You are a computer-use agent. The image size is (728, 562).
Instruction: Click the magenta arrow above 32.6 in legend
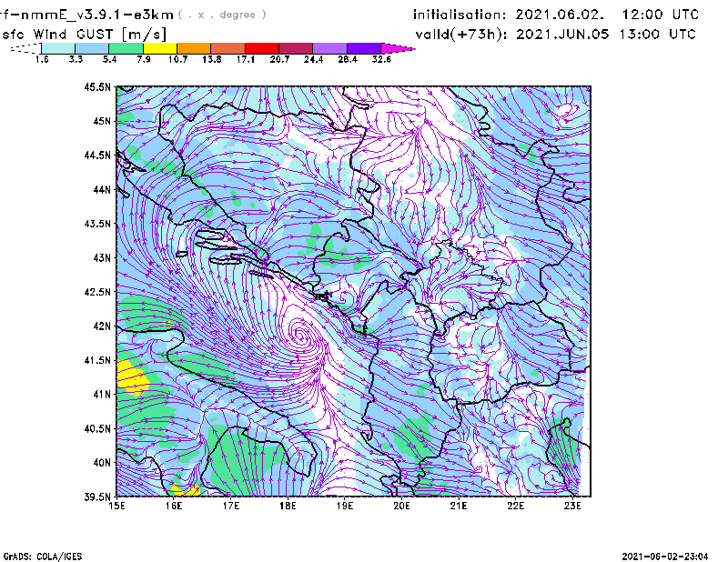[x=398, y=48]
